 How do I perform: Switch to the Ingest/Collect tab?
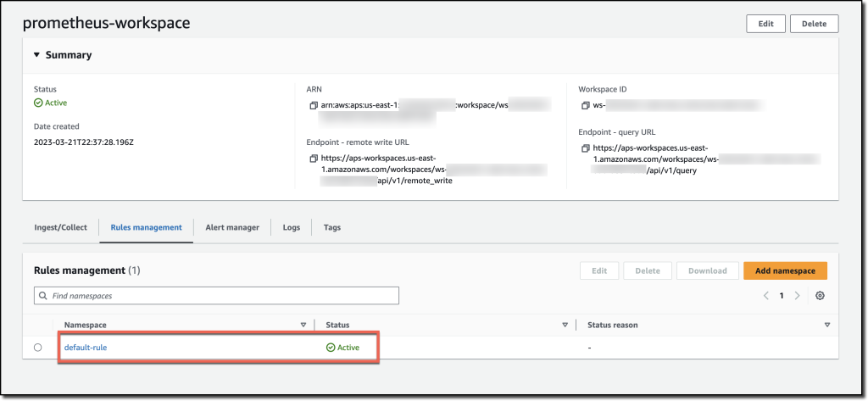61,227
